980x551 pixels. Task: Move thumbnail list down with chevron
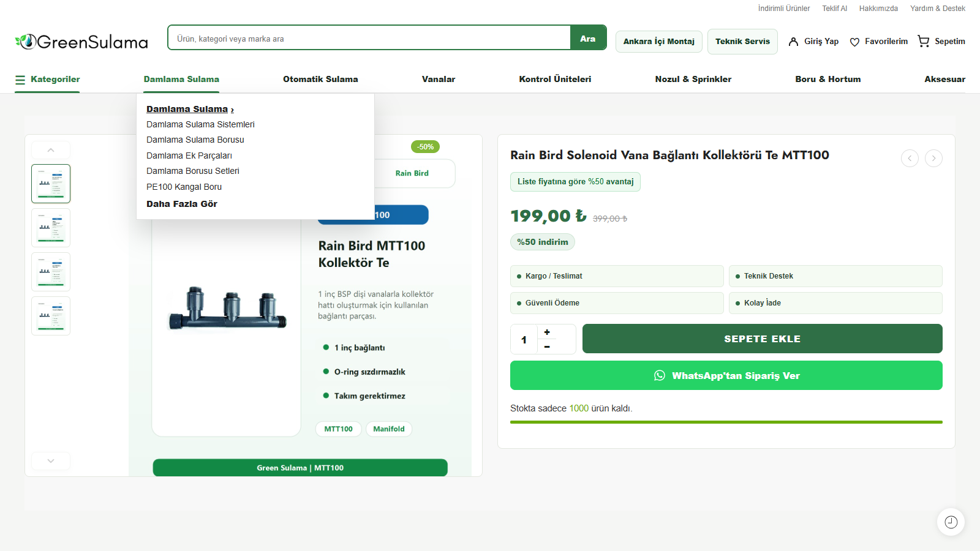[51, 460]
